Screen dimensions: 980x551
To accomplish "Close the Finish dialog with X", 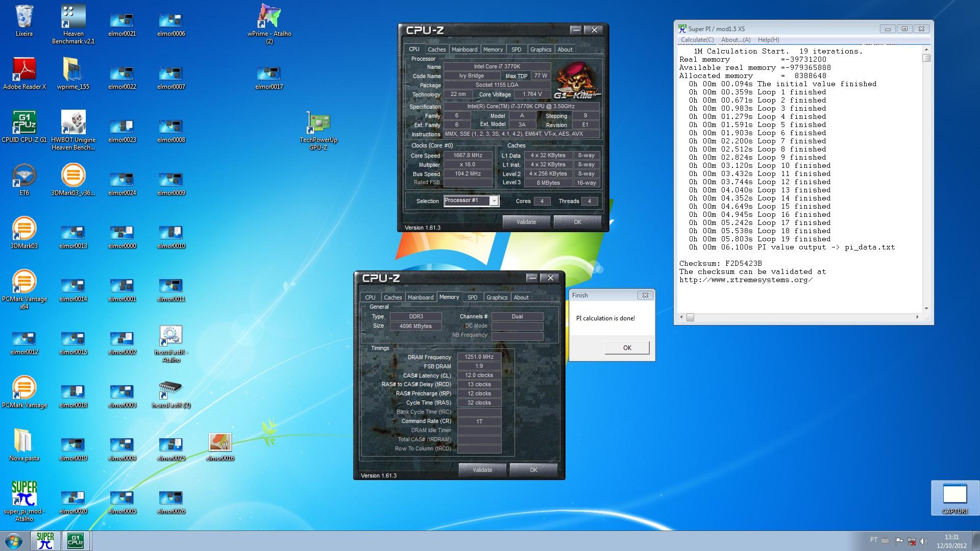I will coord(645,295).
